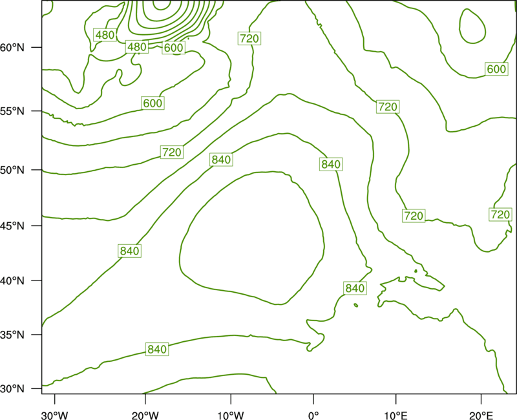Click the 10°W longitude axis label
The height and width of the screenshot is (420, 517).
(x=231, y=415)
